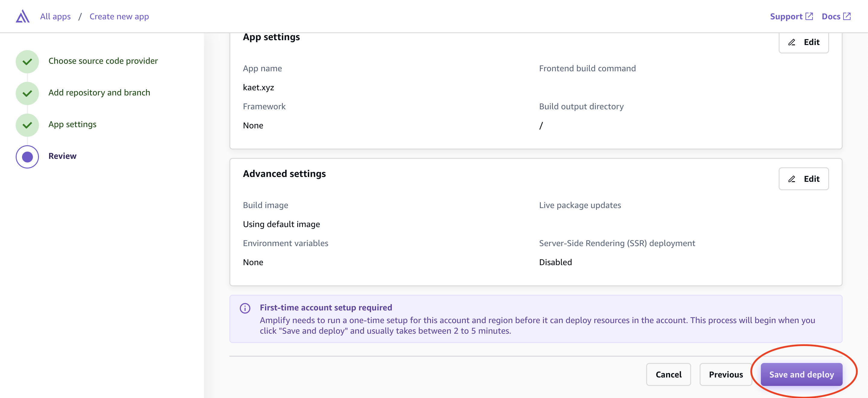This screenshot has width=868, height=398.
Task: Click Environment variables value None
Action: [x=253, y=262]
